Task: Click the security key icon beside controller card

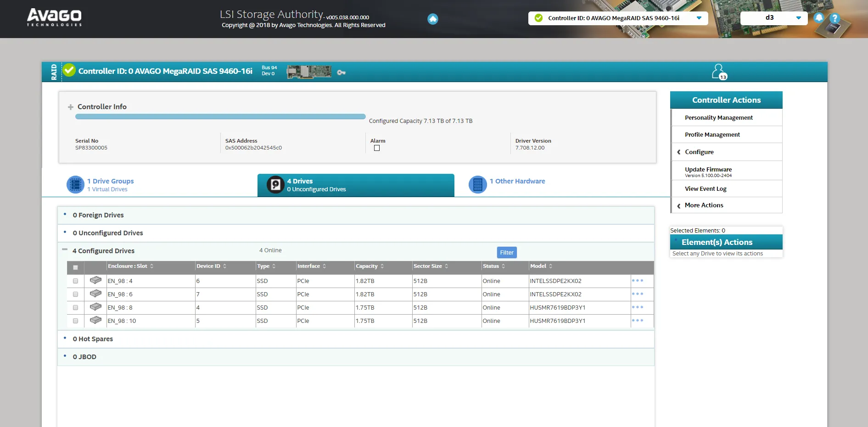Action: coord(341,72)
